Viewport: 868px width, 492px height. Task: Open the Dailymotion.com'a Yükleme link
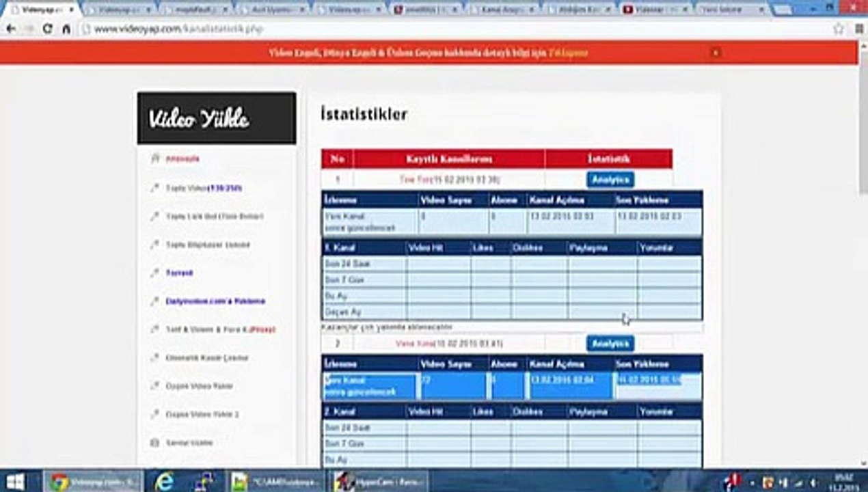pyautogui.click(x=215, y=301)
